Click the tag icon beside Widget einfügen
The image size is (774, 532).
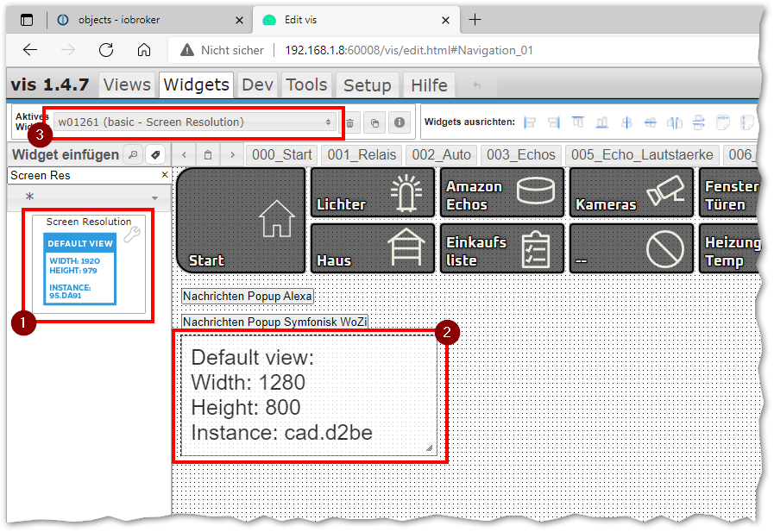(x=155, y=155)
